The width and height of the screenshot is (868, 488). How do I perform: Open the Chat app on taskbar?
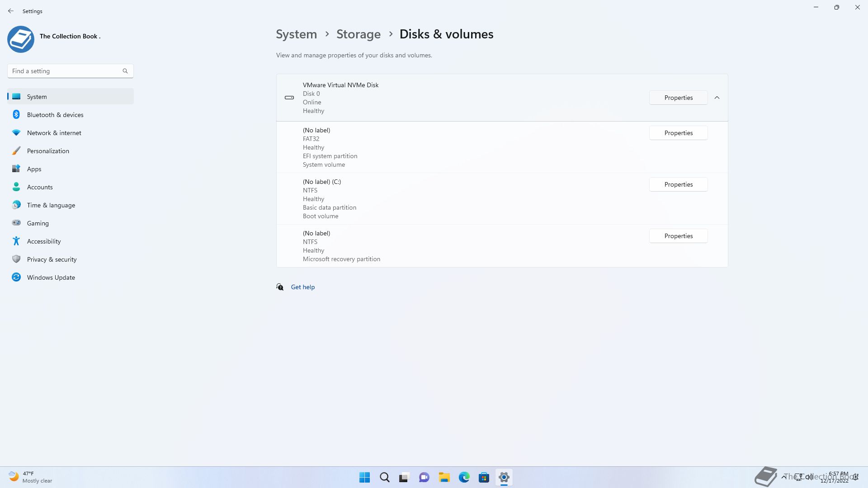424,477
